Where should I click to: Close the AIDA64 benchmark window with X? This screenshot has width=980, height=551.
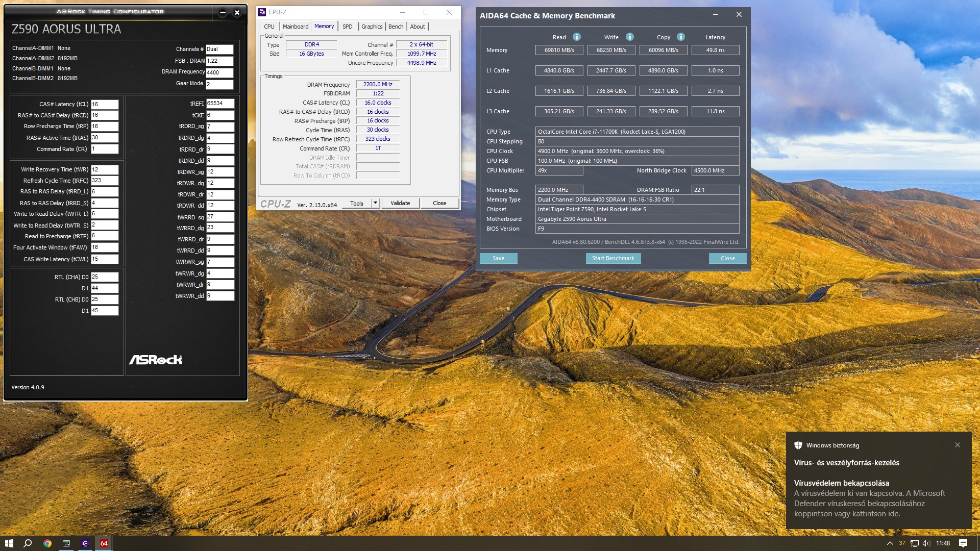pos(739,14)
